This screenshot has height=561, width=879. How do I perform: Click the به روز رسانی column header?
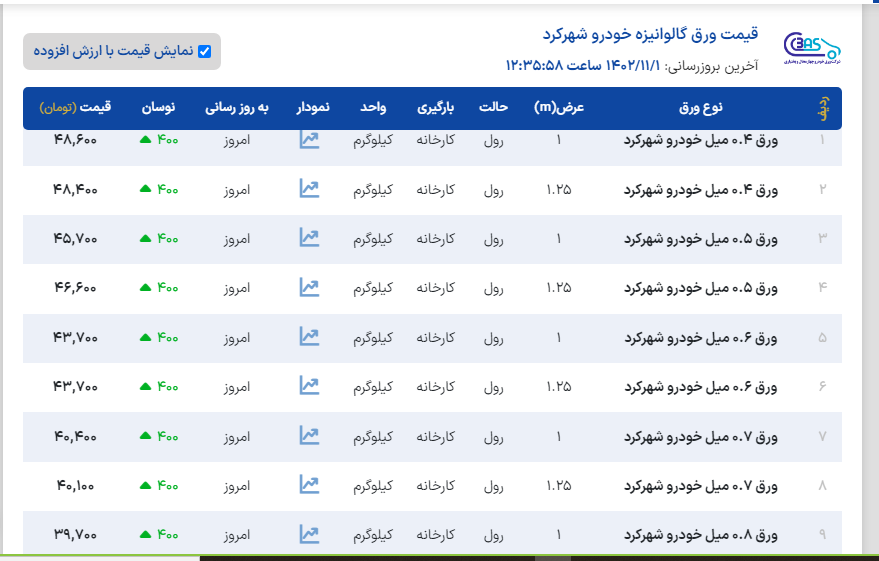(x=236, y=107)
